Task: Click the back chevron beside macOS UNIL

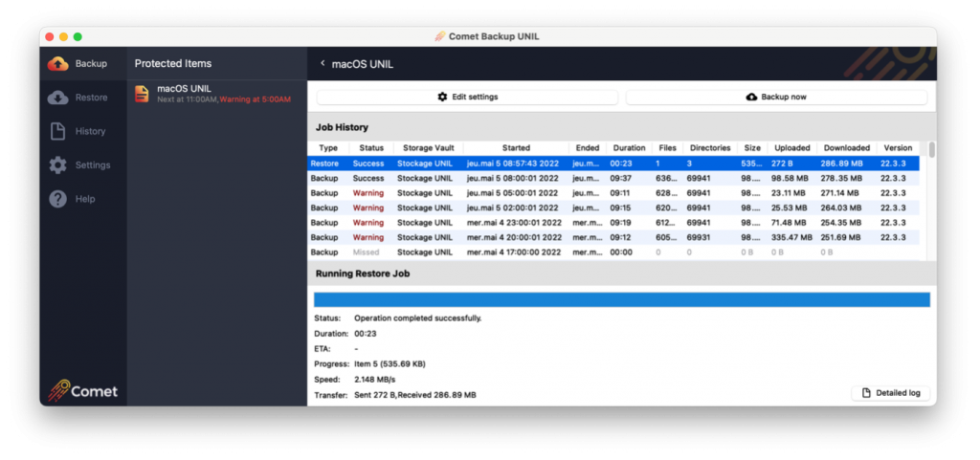Action: point(323,64)
